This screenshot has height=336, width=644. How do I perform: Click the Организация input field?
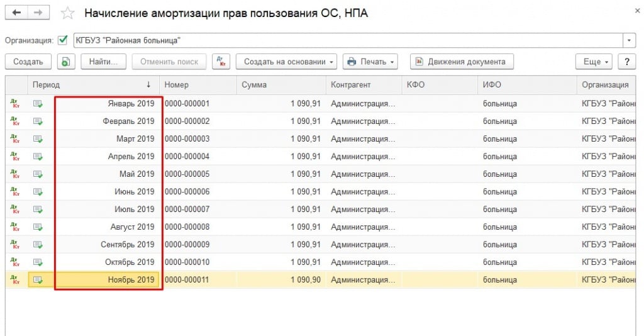(346, 40)
